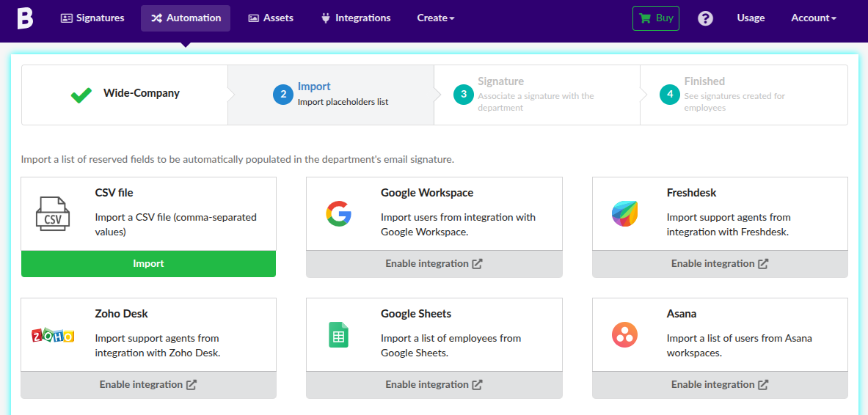Click the Google Sheets card title
The height and width of the screenshot is (415, 868).
(x=416, y=314)
